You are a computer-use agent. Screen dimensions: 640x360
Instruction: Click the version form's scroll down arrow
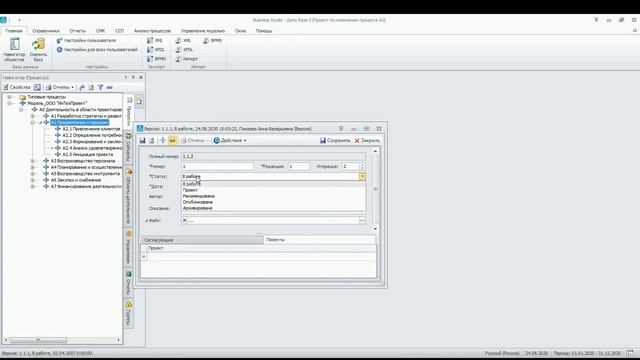point(376,229)
